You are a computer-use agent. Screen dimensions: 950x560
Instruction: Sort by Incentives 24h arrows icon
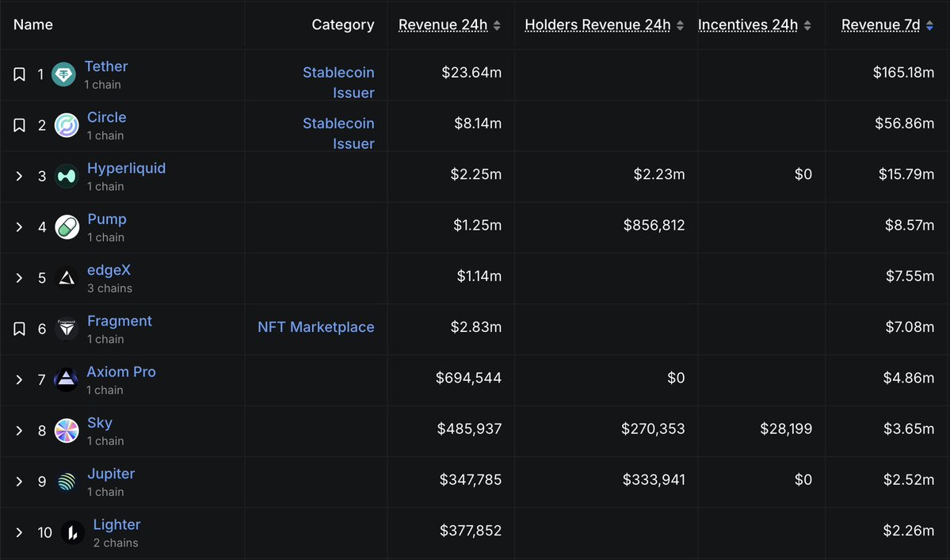807,25
